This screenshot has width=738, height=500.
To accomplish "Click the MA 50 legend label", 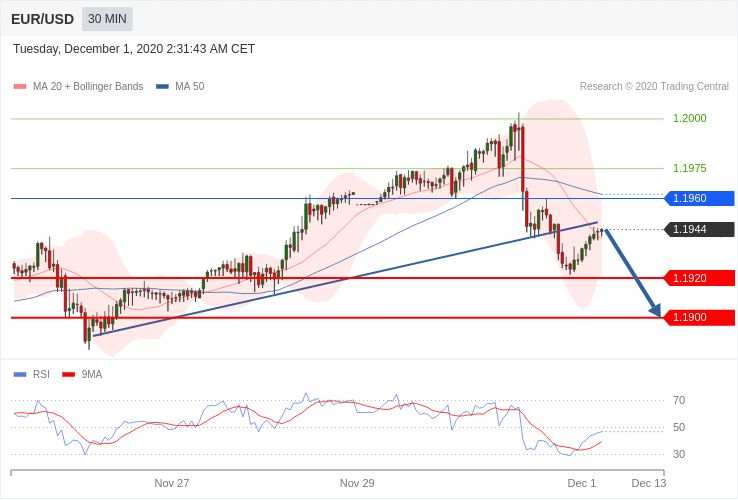I will [x=190, y=87].
